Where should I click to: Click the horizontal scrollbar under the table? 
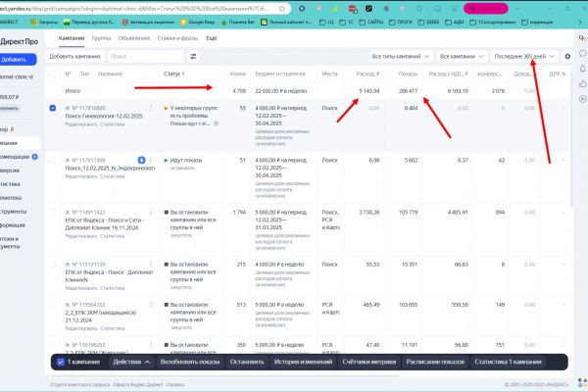[225, 375]
